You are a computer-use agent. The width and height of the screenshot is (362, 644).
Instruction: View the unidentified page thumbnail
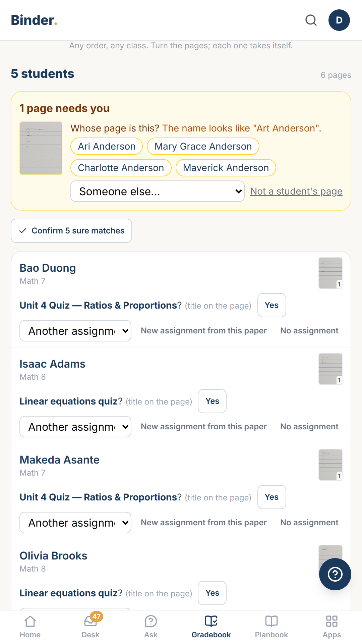tap(41, 148)
